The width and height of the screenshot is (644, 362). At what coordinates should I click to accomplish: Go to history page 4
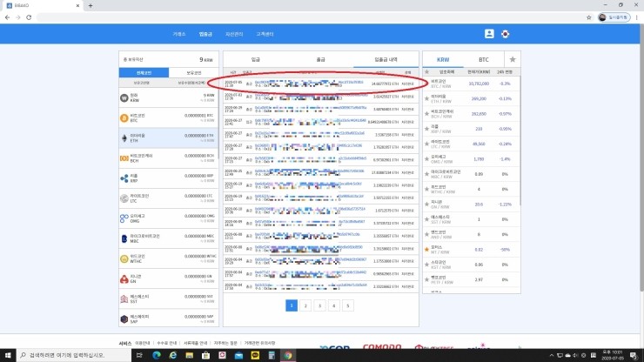pyautogui.click(x=334, y=305)
